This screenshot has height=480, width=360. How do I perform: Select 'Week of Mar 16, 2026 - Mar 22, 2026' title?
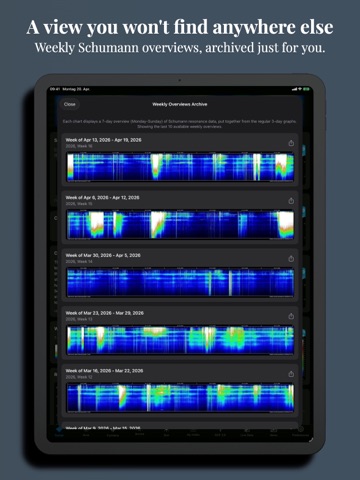[x=104, y=371]
